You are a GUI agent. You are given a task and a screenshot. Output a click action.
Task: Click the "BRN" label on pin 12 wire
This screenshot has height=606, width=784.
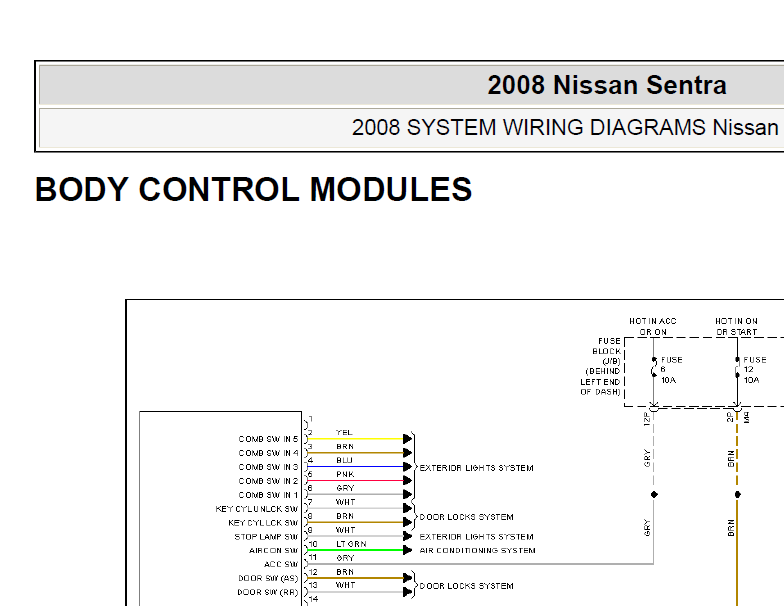click(345, 572)
